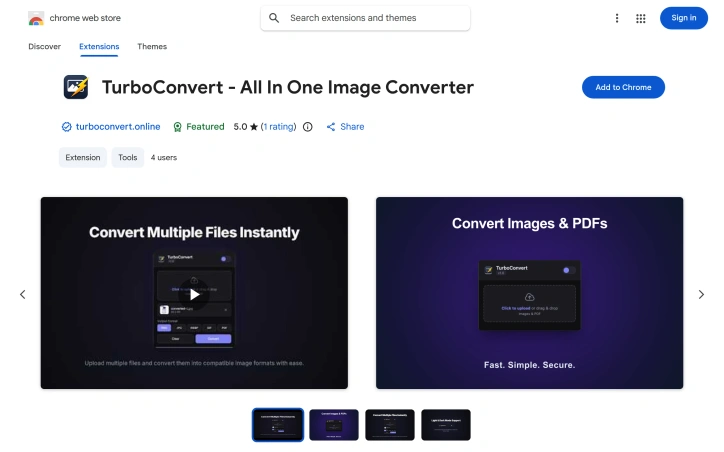Viewport: 724px width, 452px height.
Task: Add TurboConvert to Chrome
Action: click(x=623, y=87)
